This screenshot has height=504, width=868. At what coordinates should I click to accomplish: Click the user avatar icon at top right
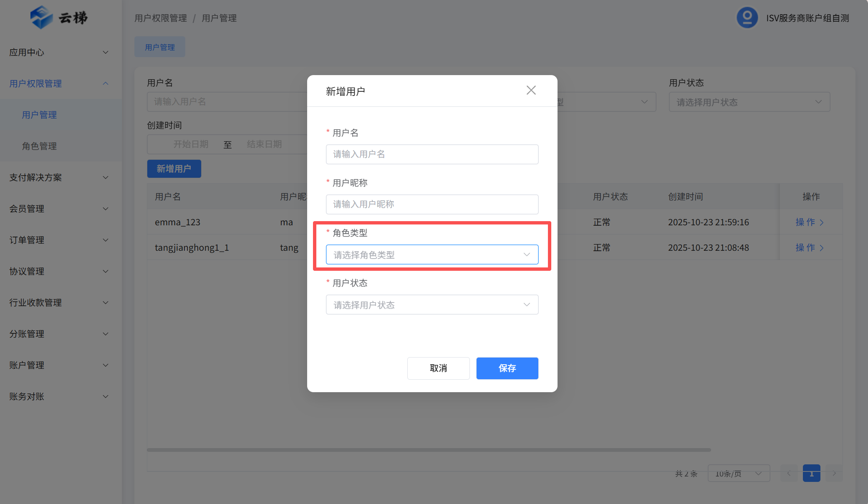click(747, 18)
